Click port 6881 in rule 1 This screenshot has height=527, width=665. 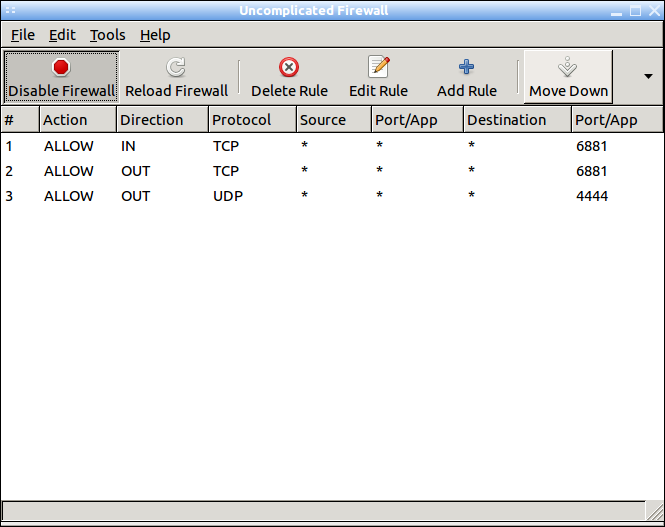pyautogui.click(x=592, y=146)
